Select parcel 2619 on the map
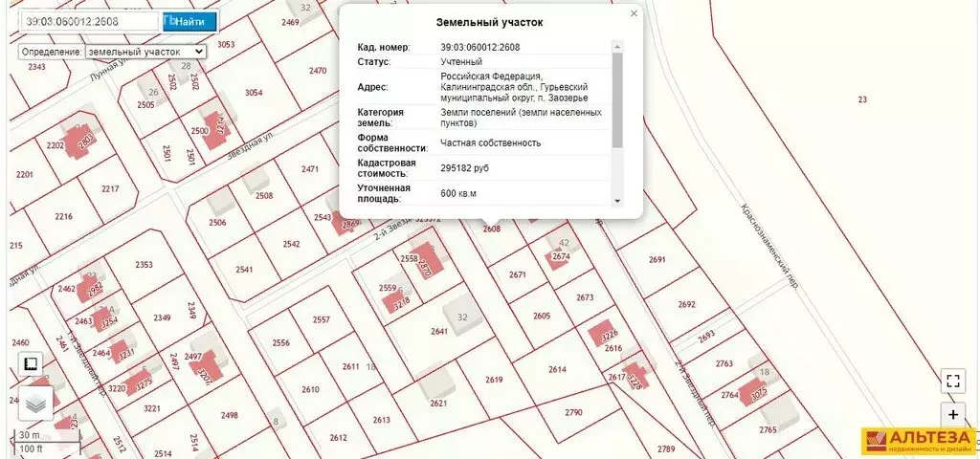This screenshot has width=980, height=459. tap(494, 380)
